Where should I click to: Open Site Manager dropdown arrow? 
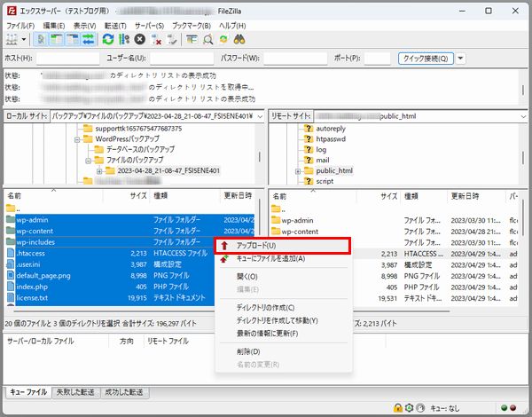[24, 40]
